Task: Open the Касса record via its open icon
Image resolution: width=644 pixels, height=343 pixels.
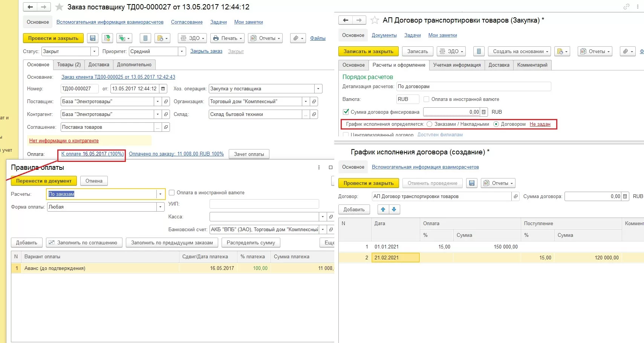Action: [x=331, y=217]
